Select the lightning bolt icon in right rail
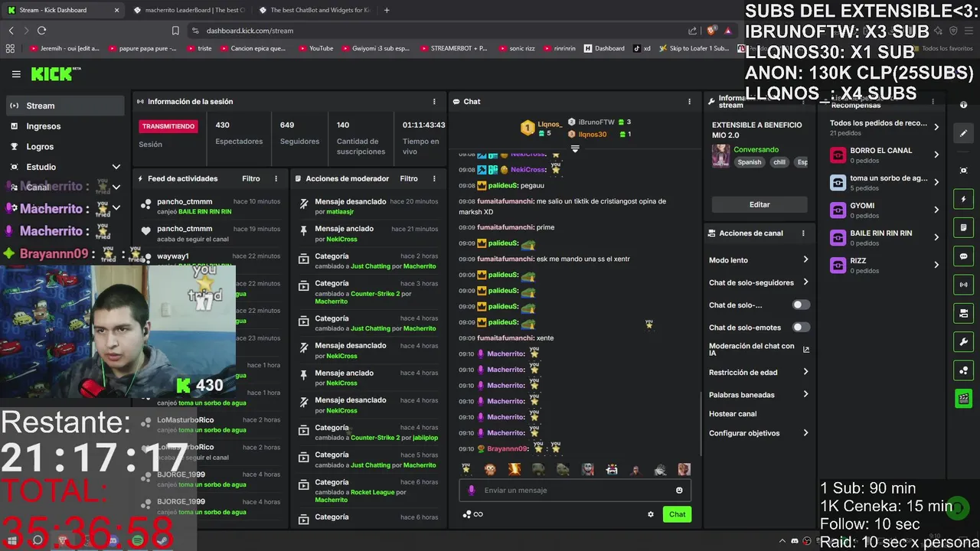The width and height of the screenshot is (980, 551). point(964,200)
